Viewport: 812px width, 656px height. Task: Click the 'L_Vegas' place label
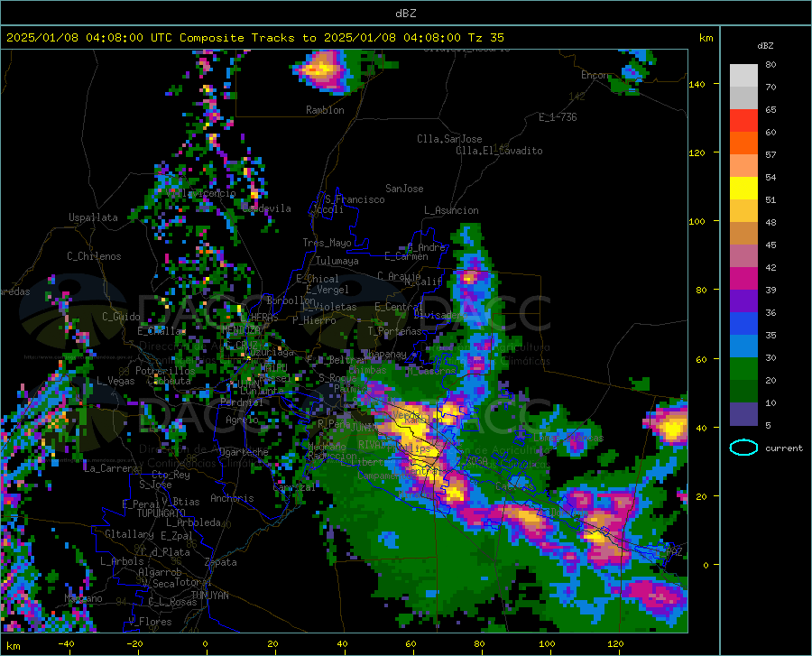tap(115, 381)
